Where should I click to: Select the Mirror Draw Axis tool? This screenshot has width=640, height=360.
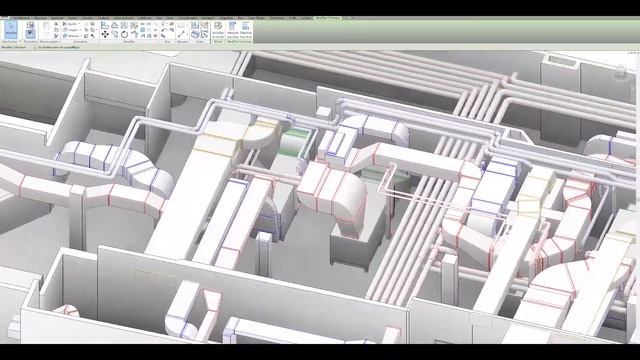pyautogui.click(x=134, y=25)
